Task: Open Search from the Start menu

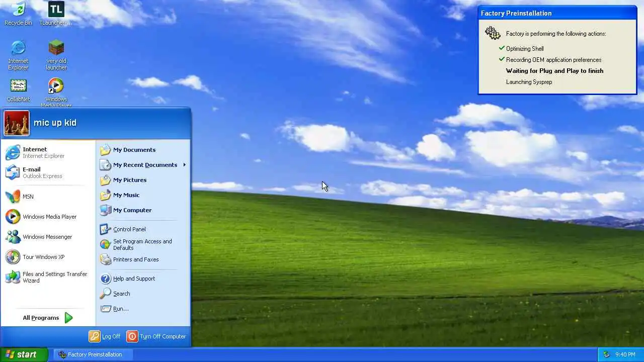Action: click(x=143, y=294)
